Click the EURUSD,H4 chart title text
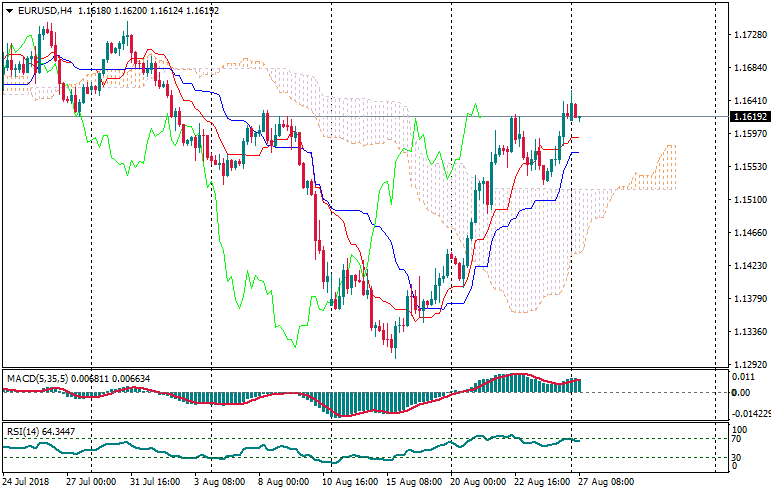 pos(44,10)
